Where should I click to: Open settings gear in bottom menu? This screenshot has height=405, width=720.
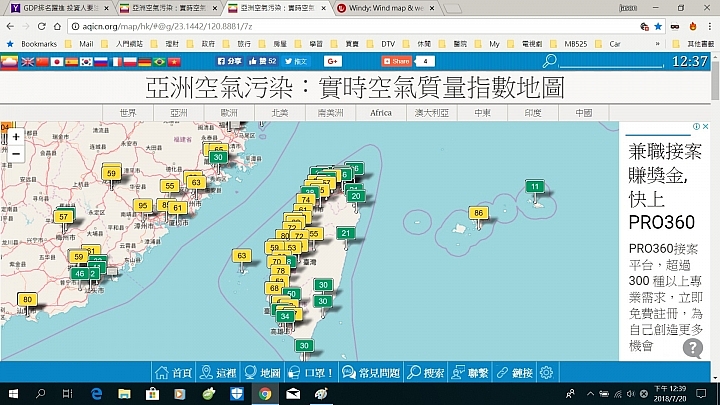(x=546, y=372)
